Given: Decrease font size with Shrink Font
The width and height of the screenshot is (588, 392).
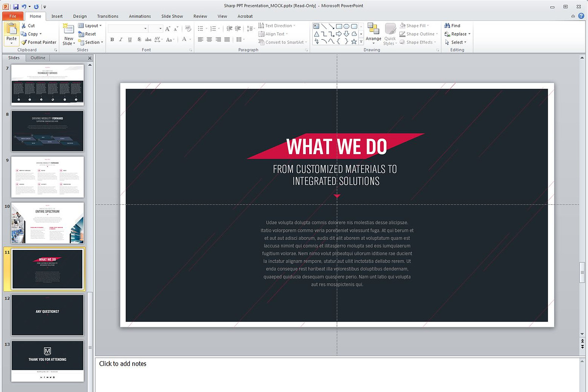Looking at the screenshot, I should pyautogui.click(x=177, y=28).
